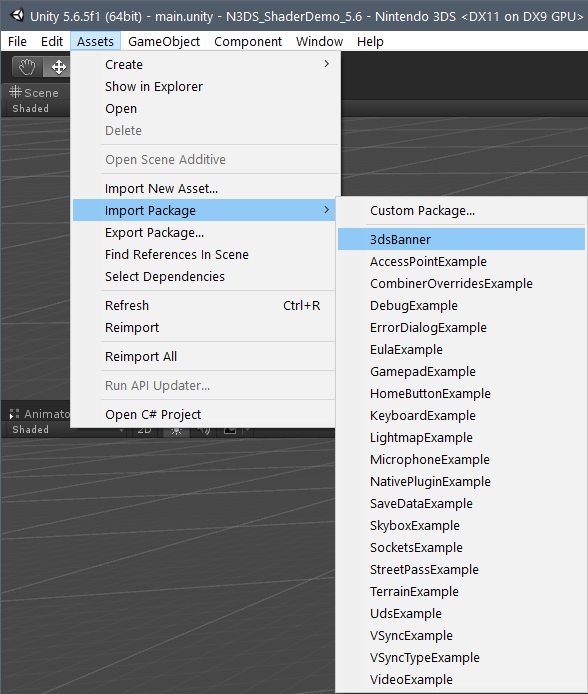The image size is (588, 694).
Task: Import the LightmapExample package
Action: click(x=461, y=438)
